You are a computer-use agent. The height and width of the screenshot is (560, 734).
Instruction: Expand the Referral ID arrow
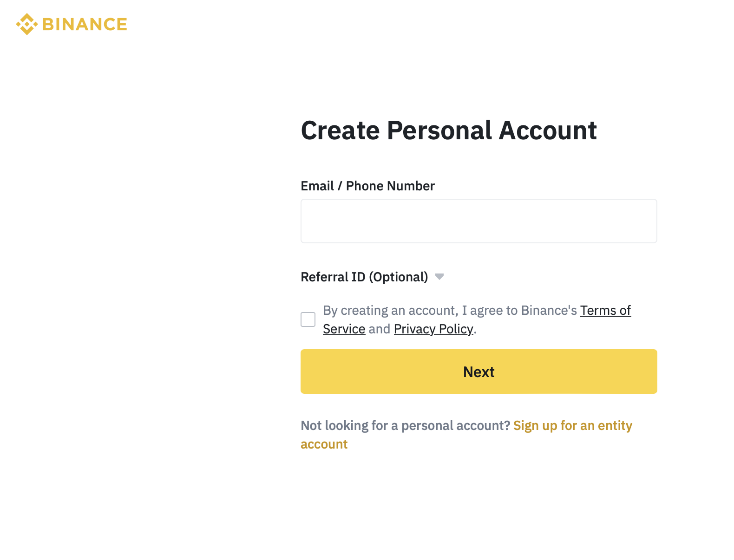coord(439,277)
